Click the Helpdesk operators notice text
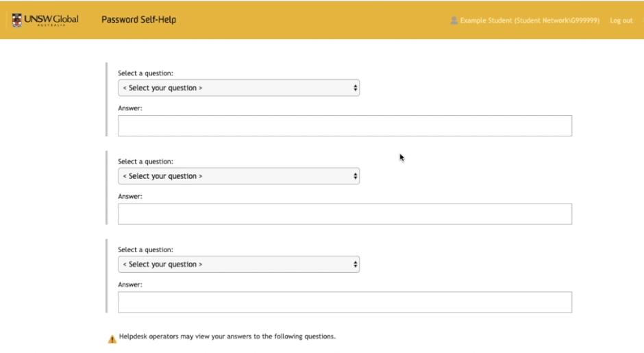The height and width of the screenshot is (353, 644). coord(227,337)
